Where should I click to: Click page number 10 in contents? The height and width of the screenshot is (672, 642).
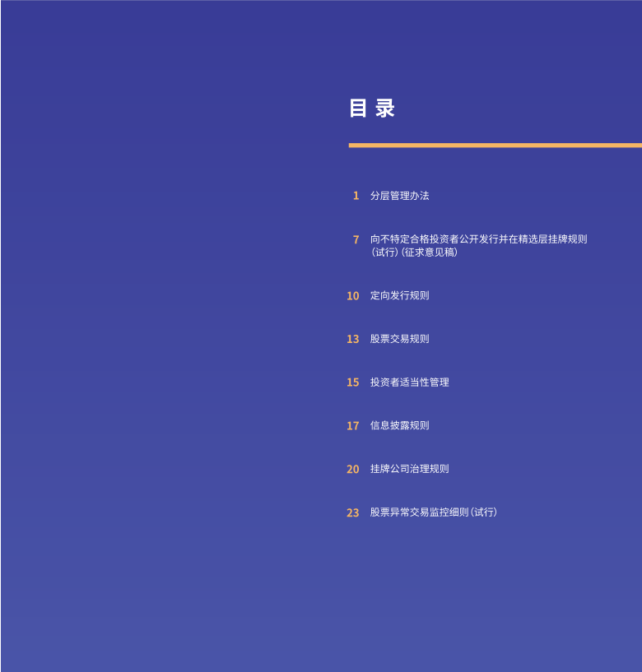point(352,296)
